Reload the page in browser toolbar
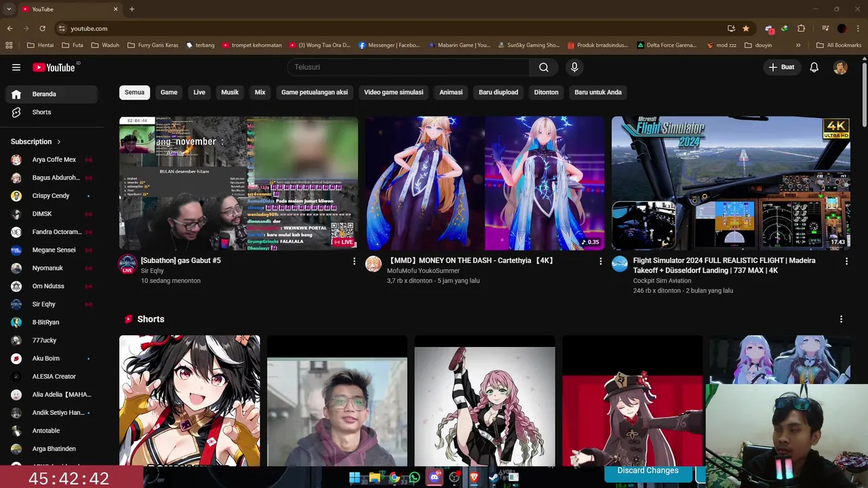This screenshot has width=868, height=488. 42,28
